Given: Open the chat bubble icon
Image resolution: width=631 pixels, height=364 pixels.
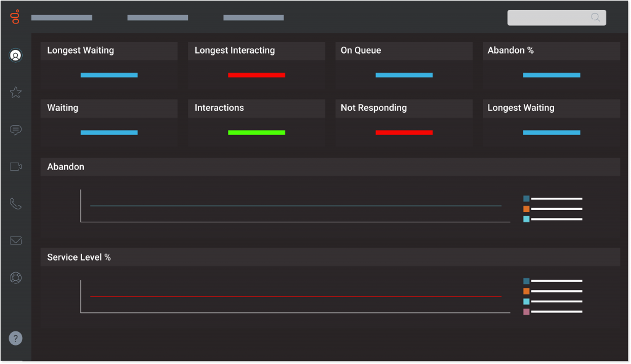Looking at the screenshot, I should click(x=16, y=130).
